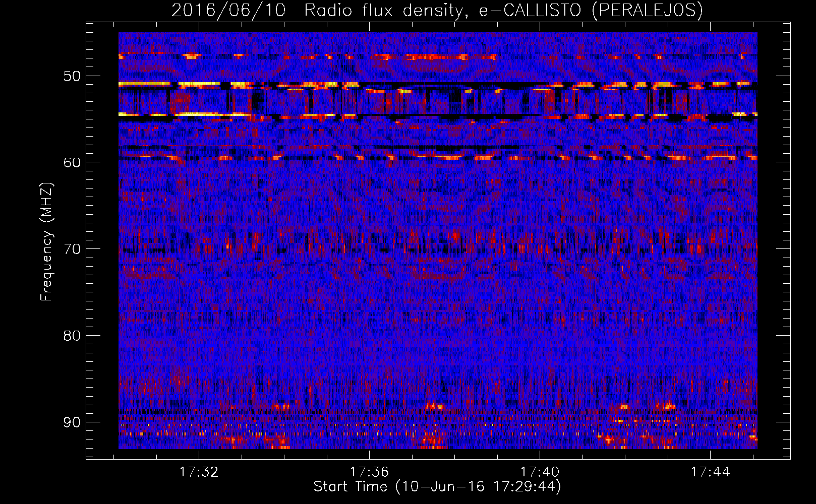
Task: Click the red band near 47.5 MHz
Action: coord(439,57)
